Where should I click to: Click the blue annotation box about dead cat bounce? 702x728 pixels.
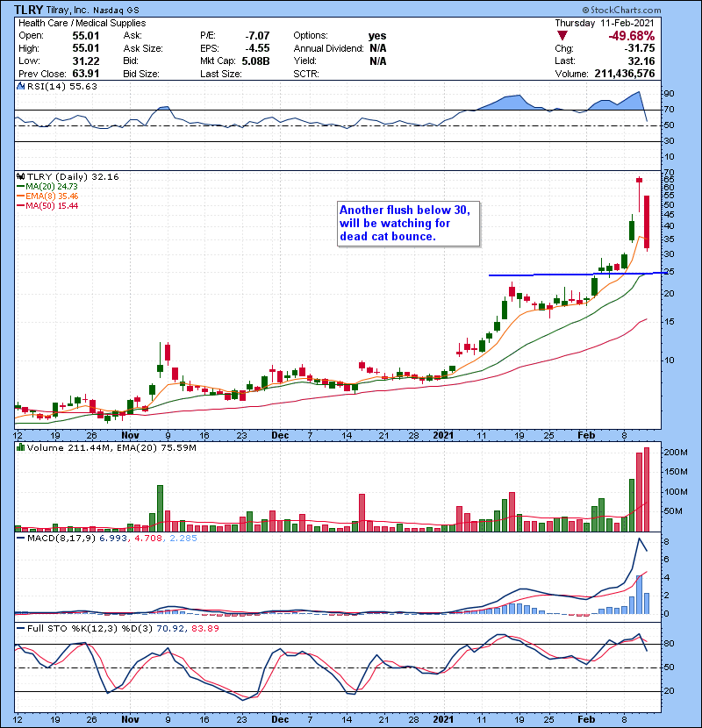click(408, 224)
